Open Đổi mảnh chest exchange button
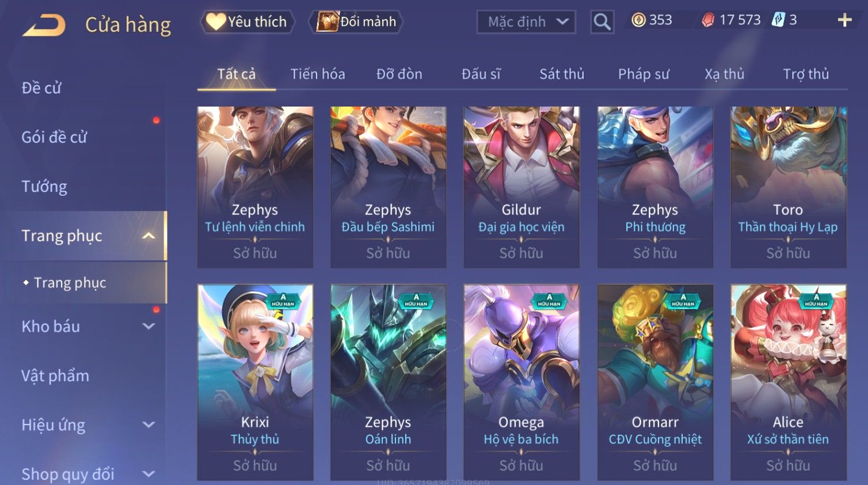 pos(356,22)
